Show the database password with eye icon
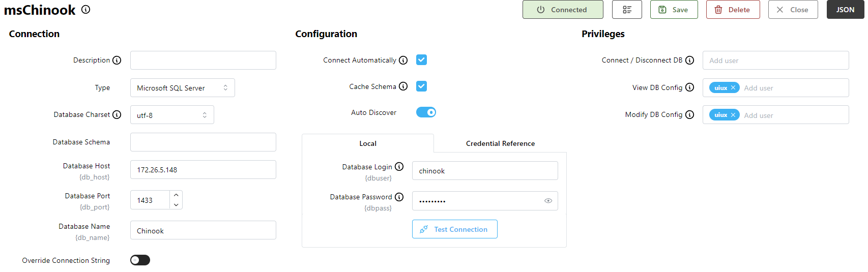The image size is (868, 272). click(x=548, y=201)
